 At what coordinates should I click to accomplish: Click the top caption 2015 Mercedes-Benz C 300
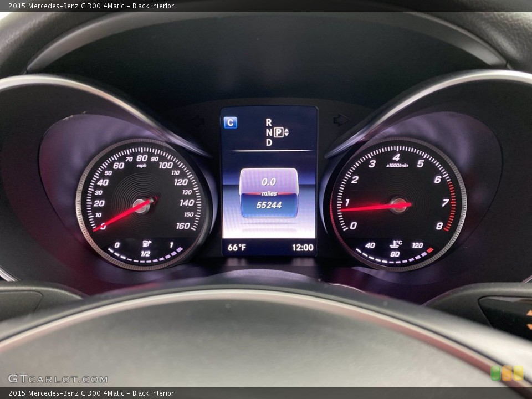point(91,6)
